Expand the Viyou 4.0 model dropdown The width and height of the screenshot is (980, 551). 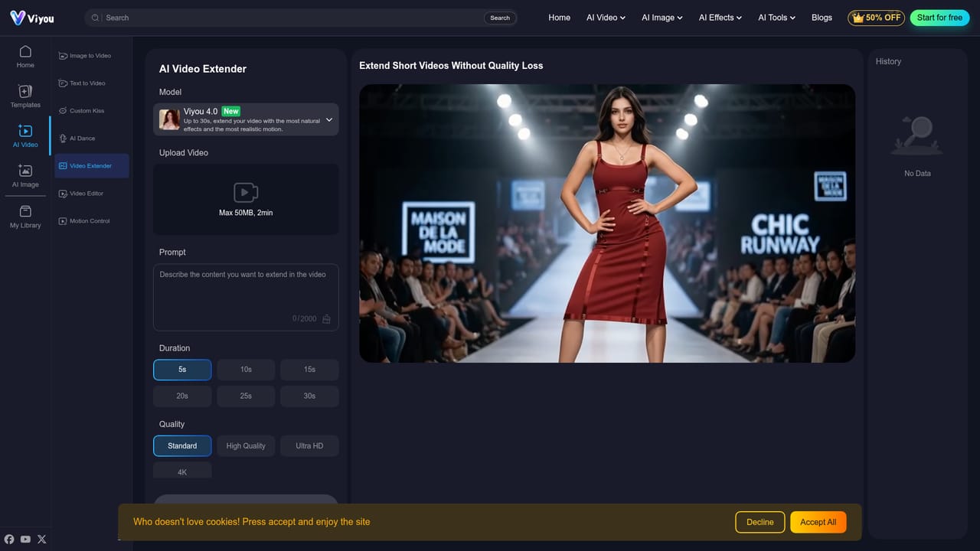[246, 119]
